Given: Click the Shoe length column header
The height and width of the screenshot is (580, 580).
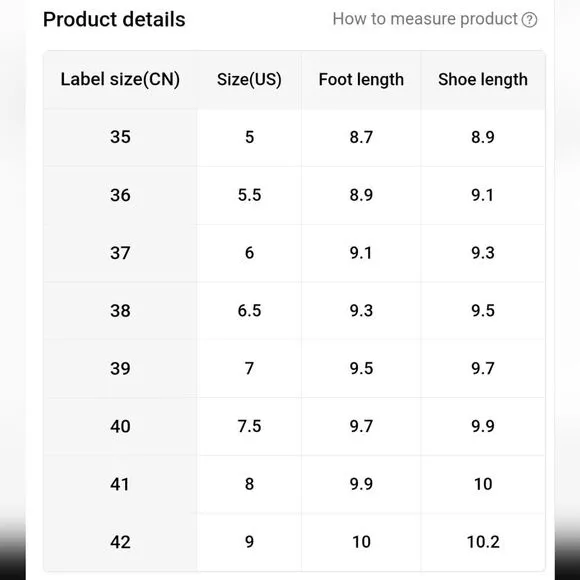Looking at the screenshot, I should coord(483,80).
